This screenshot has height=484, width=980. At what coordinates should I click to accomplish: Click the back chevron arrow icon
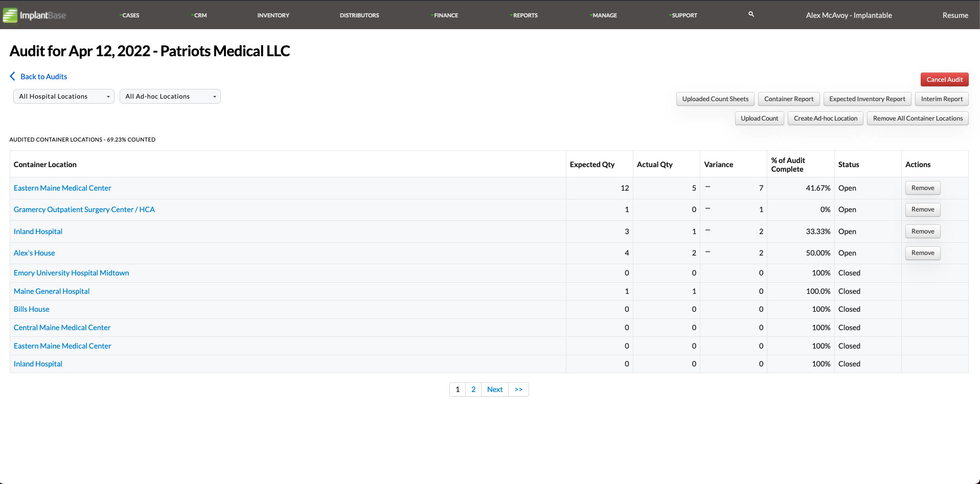(13, 76)
